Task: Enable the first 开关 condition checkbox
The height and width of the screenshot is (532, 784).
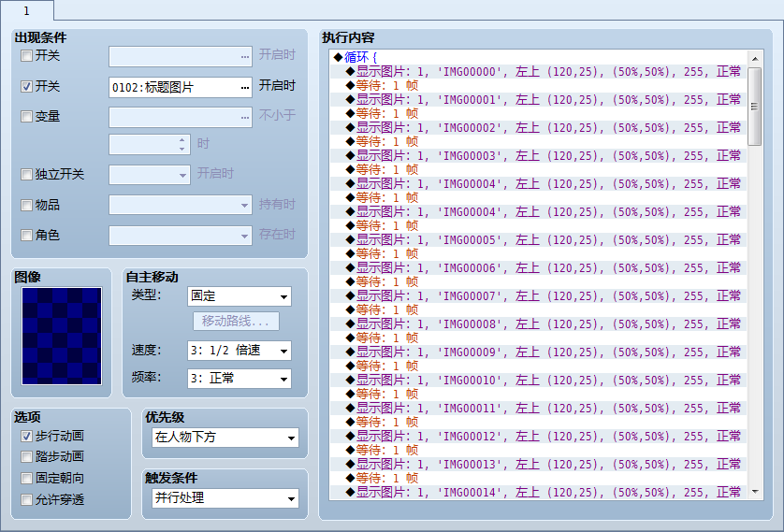Action: [26, 55]
